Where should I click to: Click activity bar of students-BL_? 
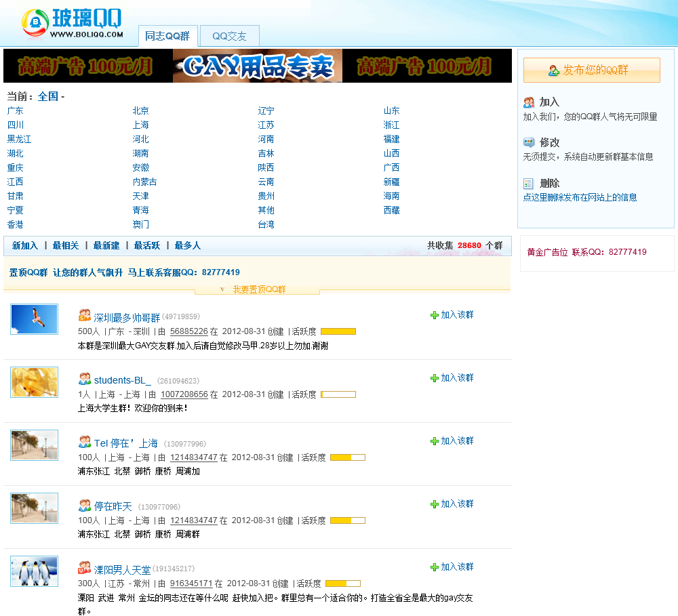click(338, 394)
